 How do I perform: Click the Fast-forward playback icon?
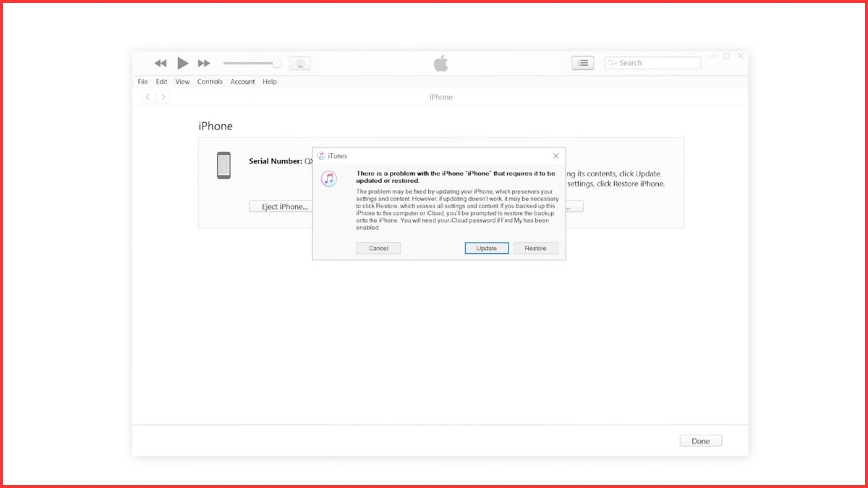[x=203, y=63]
